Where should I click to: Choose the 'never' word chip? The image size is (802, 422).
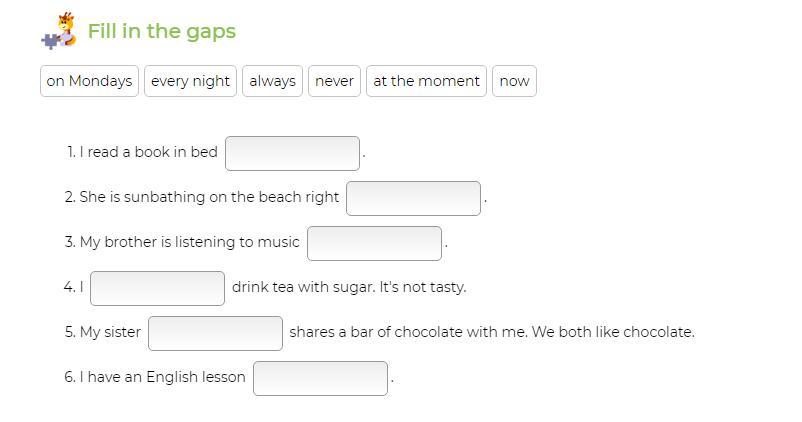(x=334, y=81)
